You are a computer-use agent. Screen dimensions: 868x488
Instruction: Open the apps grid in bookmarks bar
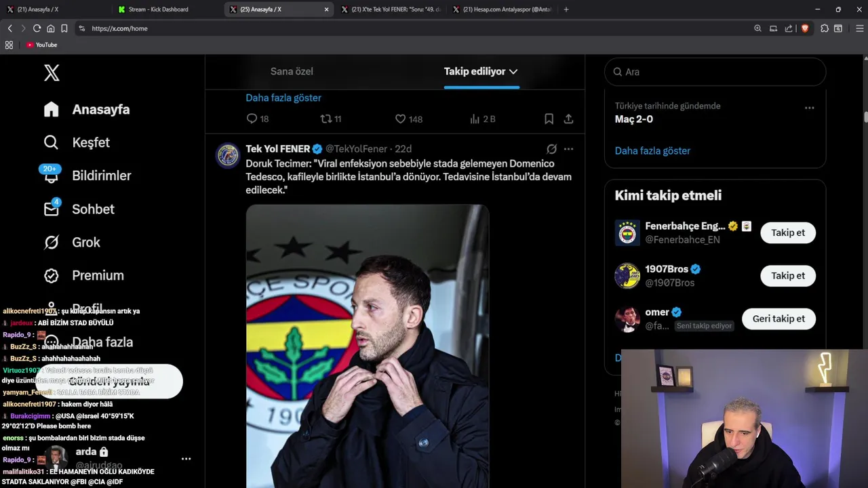click(9, 45)
